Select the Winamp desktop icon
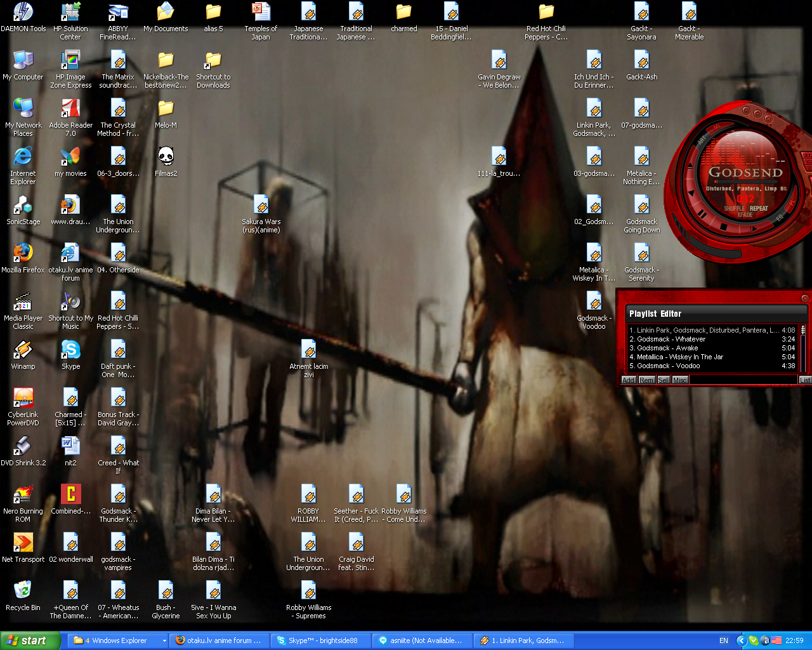This screenshot has width=812, height=650. coord(23,355)
